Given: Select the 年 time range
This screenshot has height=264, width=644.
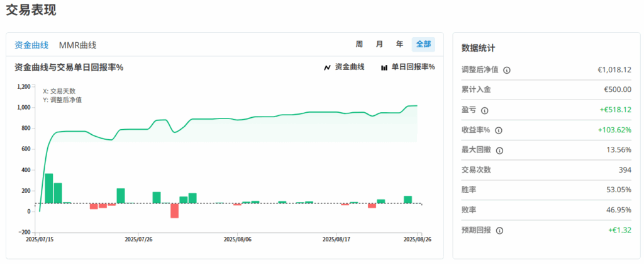Looking at the screenshot, I should click(x=399, y=44).
